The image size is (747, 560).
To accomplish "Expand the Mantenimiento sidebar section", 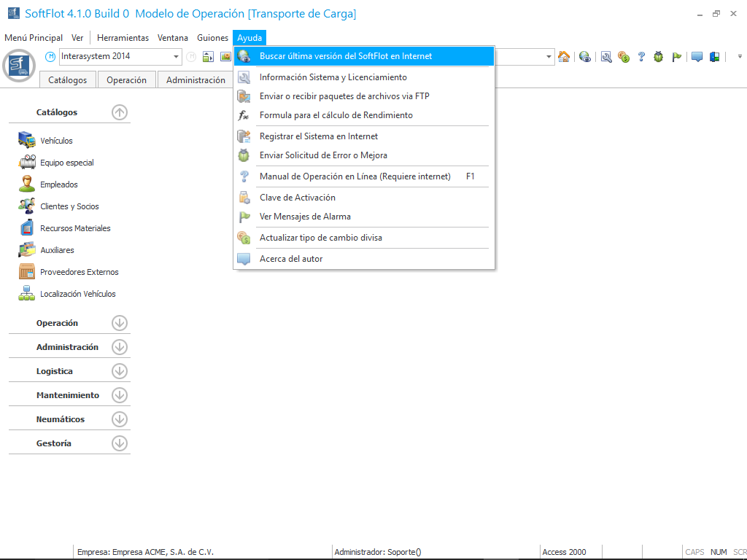I will click(120, 395).
